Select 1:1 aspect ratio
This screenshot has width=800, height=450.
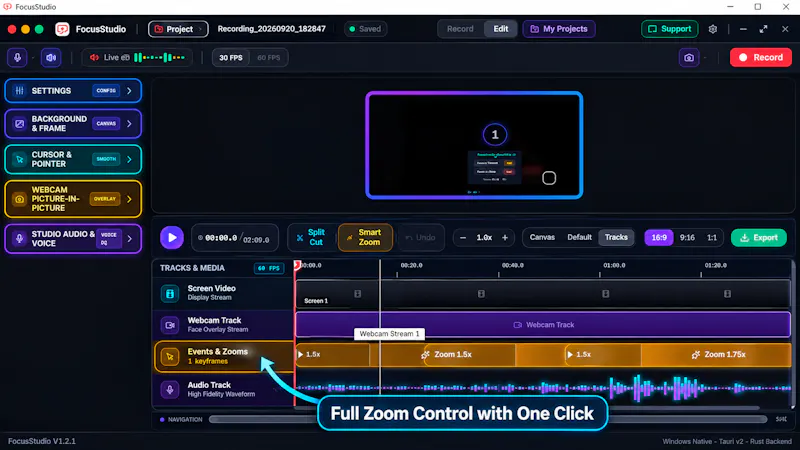click(712, 238)
